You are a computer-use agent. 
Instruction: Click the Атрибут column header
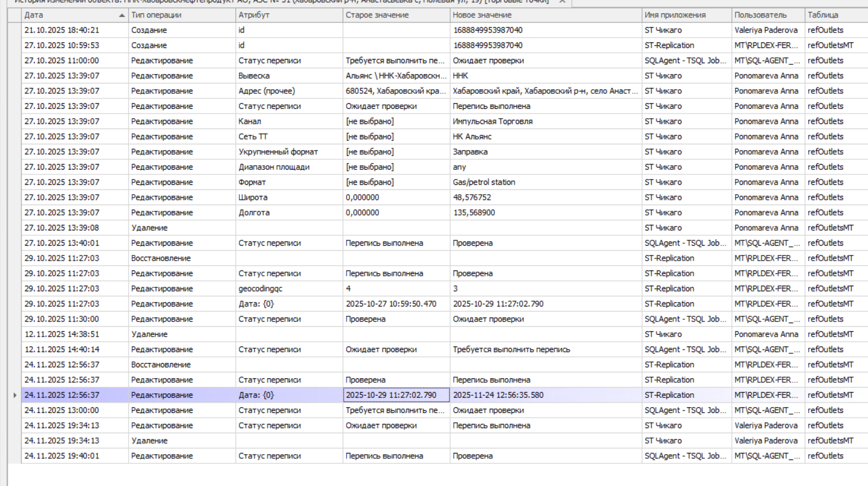coord(289,15)
